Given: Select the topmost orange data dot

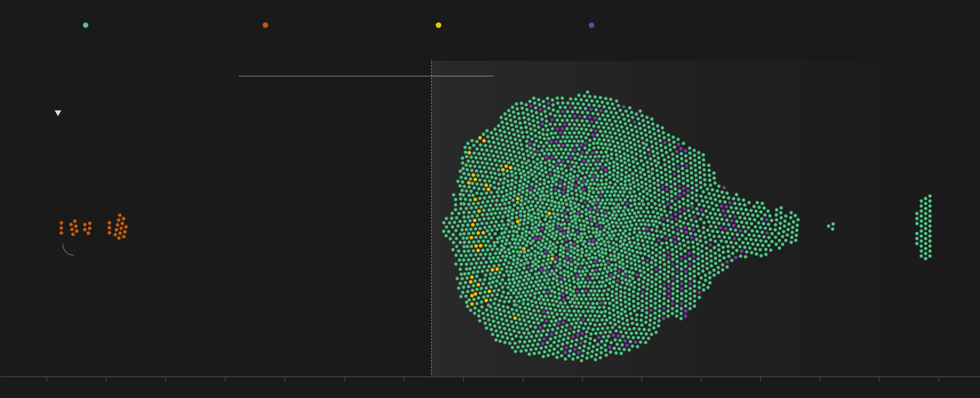Looking at the screenshot, I should [120, 215].
